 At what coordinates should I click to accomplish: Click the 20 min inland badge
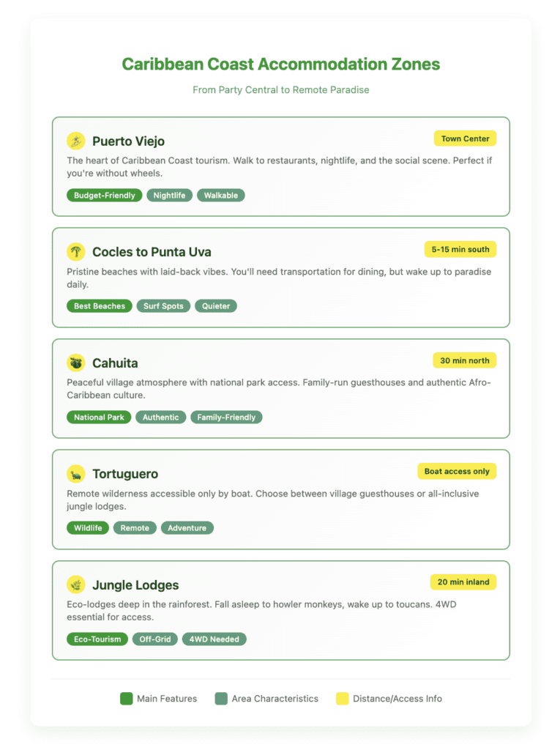pos(463,582)
